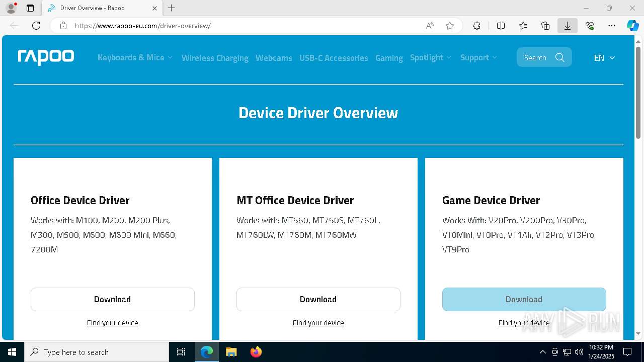Open Task View on taskbar

coord(181,352)
